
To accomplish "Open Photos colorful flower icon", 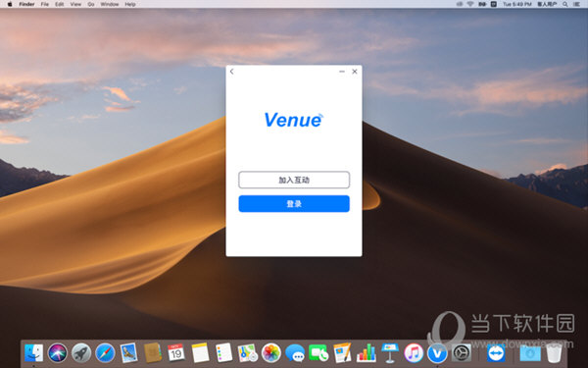I will [271, 353].
